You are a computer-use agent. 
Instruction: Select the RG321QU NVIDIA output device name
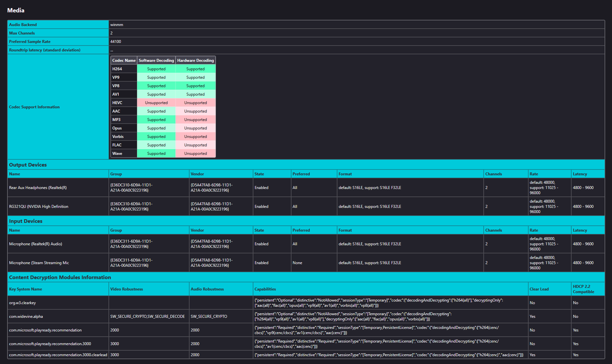tap(39, 207)
